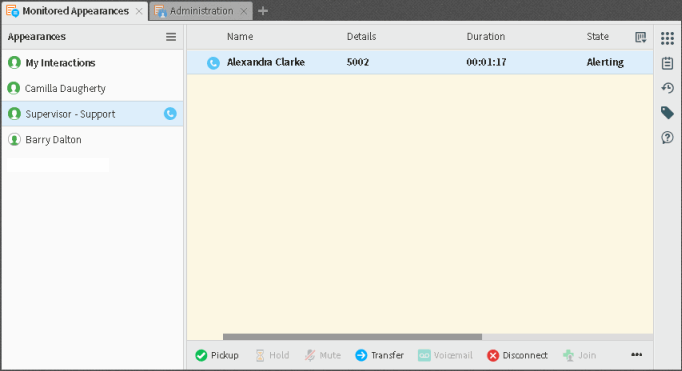Click the call icon beside Alexandra Clarke
Viewport: 682px width, 371px height.
[x=213, y=63]
